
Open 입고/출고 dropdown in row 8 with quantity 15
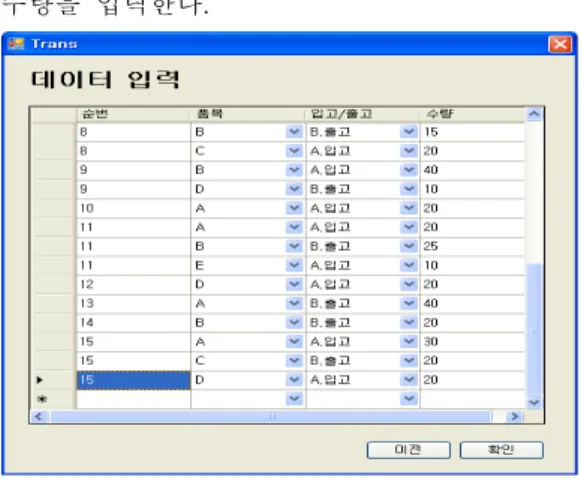coord(409,132)
